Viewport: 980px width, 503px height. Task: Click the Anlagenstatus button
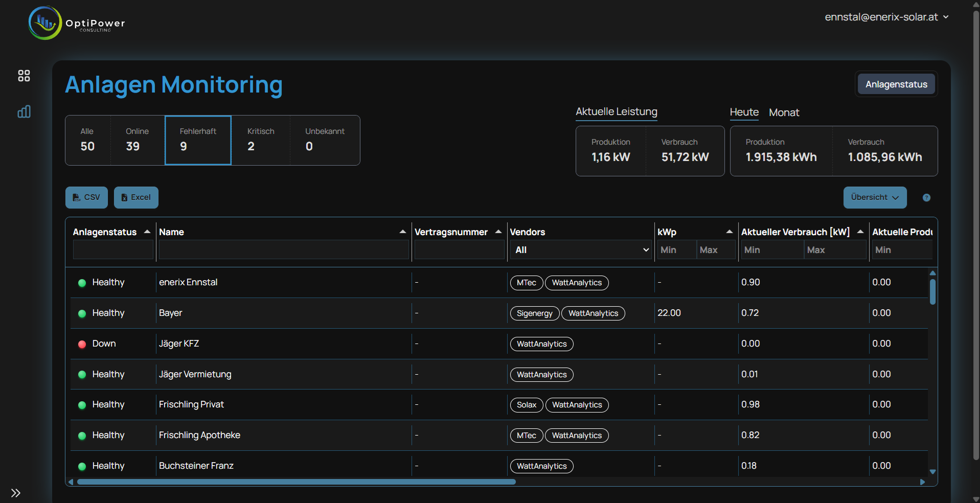[x=896, y=84]
